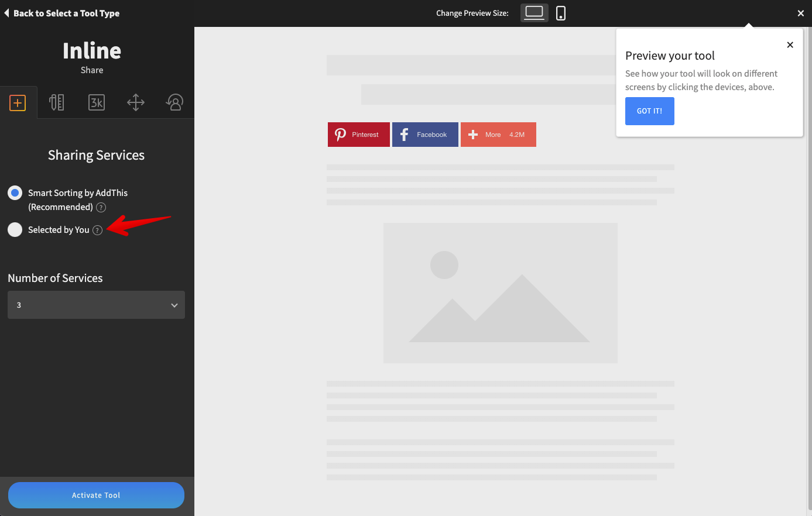This screenshot has width=812, height=516.
Task: Click the Smart Sorting by AddThis label
Action: pyautogui.click(x=78, y=199)
